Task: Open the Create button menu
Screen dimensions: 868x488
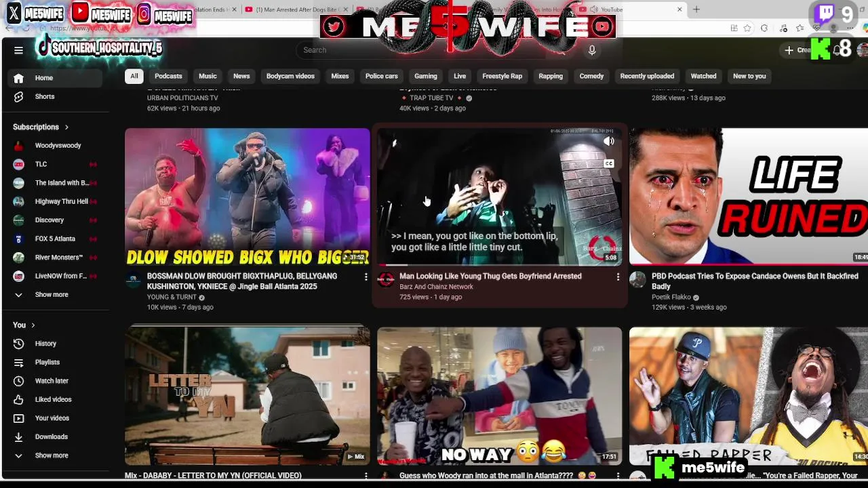Action: tap(797, 50)
